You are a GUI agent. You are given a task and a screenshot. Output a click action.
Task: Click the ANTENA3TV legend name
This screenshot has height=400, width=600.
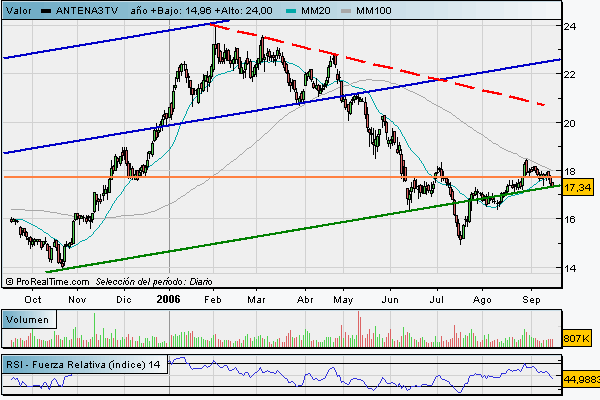click(87, 11)
